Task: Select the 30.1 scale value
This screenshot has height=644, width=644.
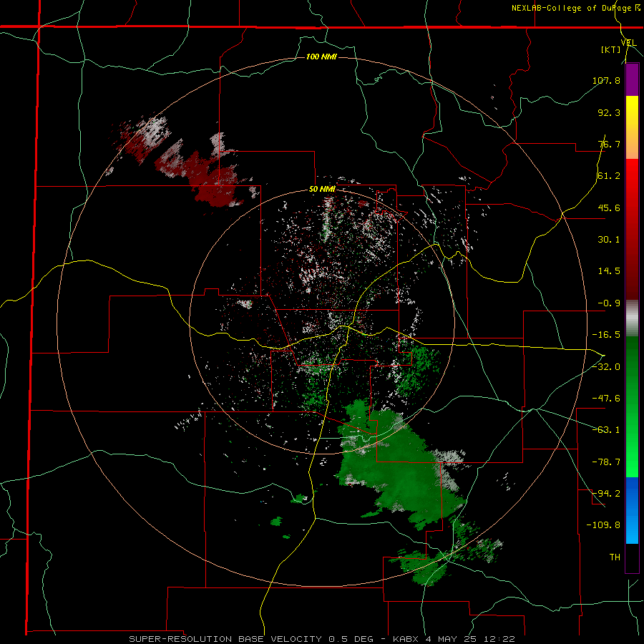Action: pyautogui.click(x=609, y=240)
